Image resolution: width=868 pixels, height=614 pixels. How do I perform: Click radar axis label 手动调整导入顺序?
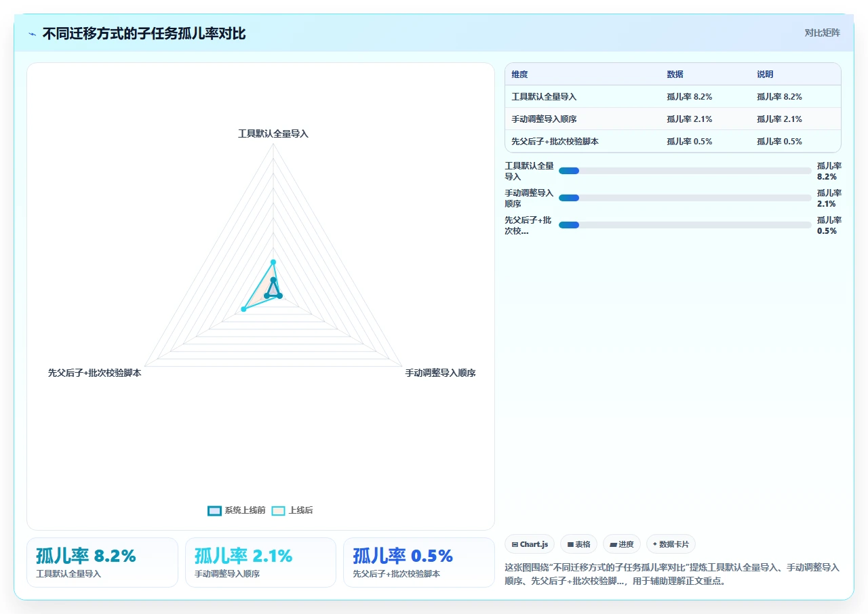(x=440, y=373)
